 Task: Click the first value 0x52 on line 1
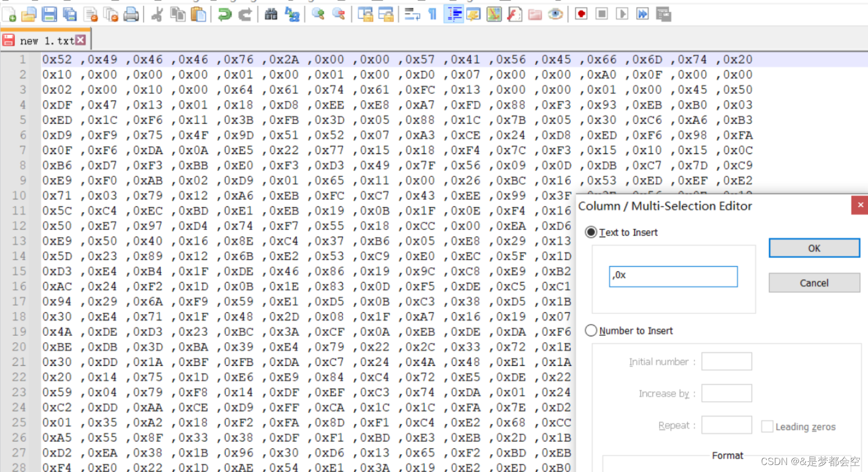pyautogui.click(x=57, y=60)
